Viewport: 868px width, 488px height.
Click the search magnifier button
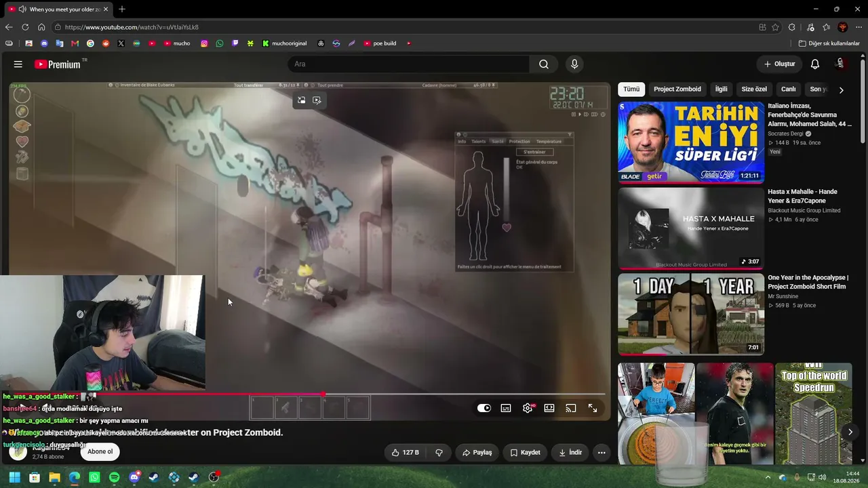point(544,64)
